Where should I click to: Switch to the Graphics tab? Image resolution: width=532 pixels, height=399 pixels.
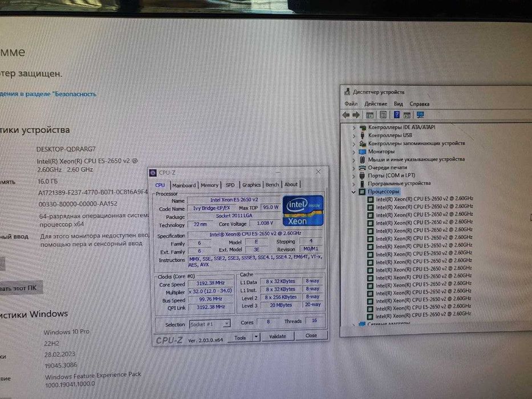[x=251, y=185]
